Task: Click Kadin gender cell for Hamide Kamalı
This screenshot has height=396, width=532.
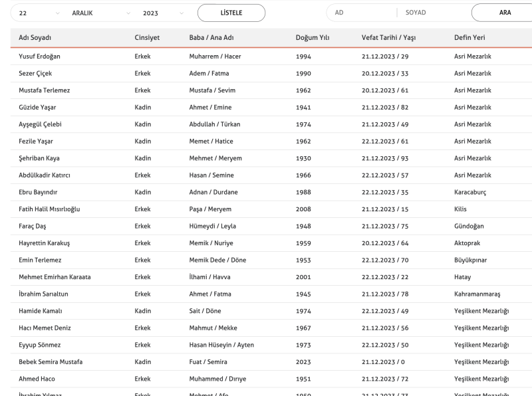Action: tap(143, 310)
